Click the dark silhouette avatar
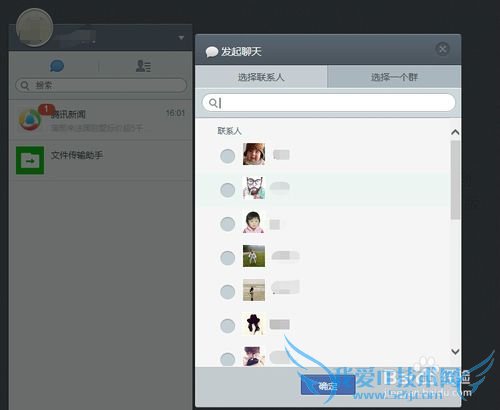This screenshot has height=410, width=500. (254, 324)
